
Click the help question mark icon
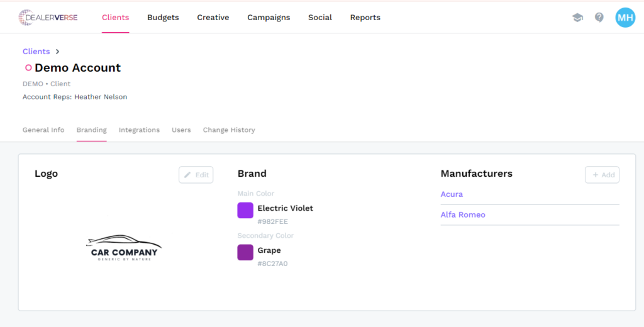(599, 18)
